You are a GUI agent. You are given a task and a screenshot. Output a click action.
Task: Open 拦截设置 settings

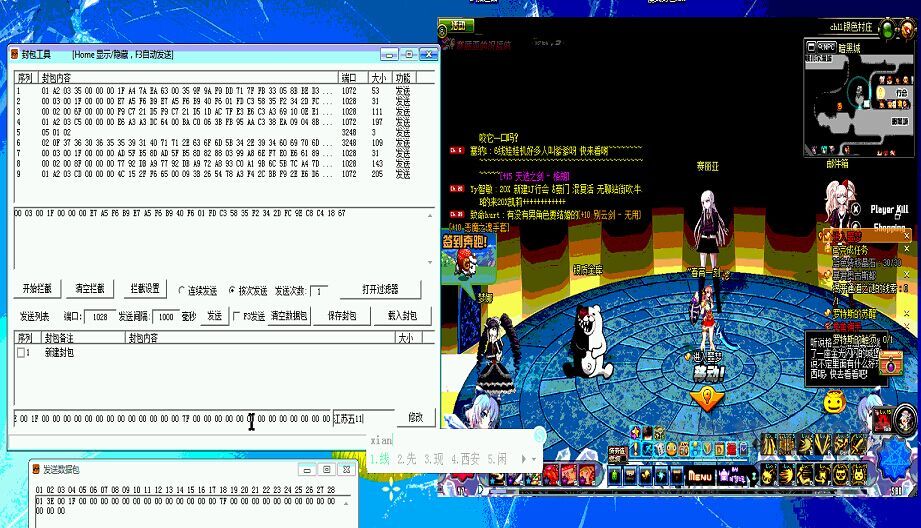coord(145,289)
